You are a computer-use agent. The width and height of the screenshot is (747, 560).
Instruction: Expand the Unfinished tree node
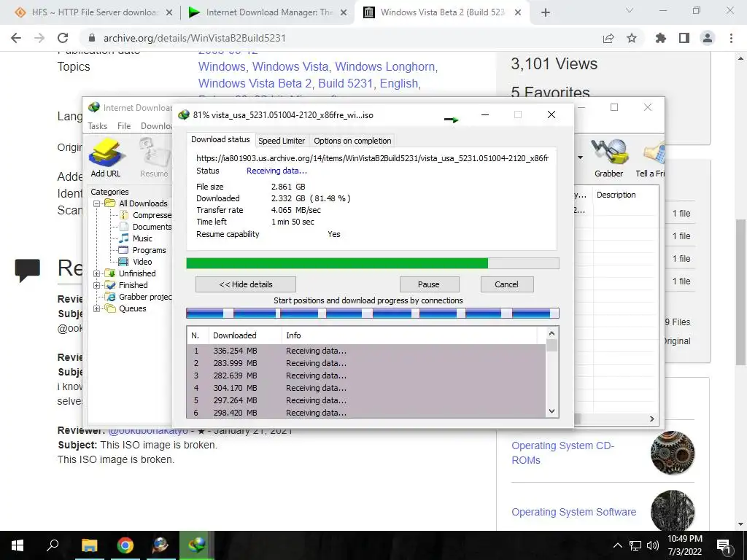click(97, 273)
